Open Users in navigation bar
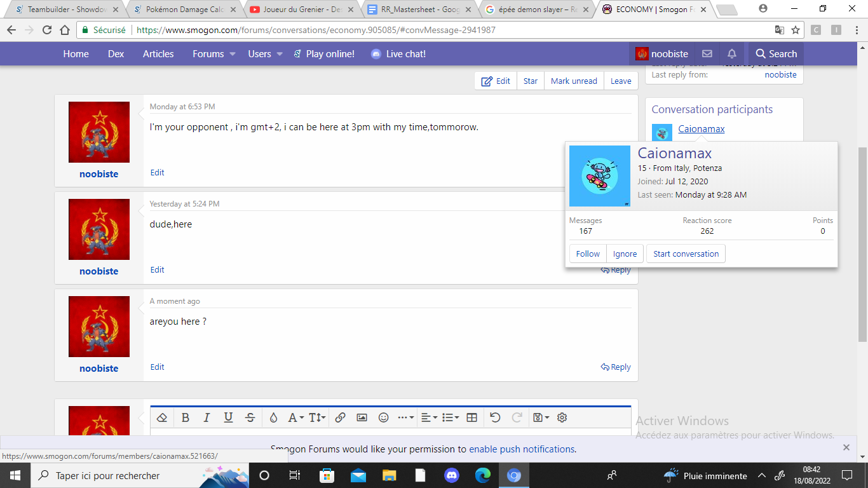Screen dimensions: 868x488 (x=259, y=54)
